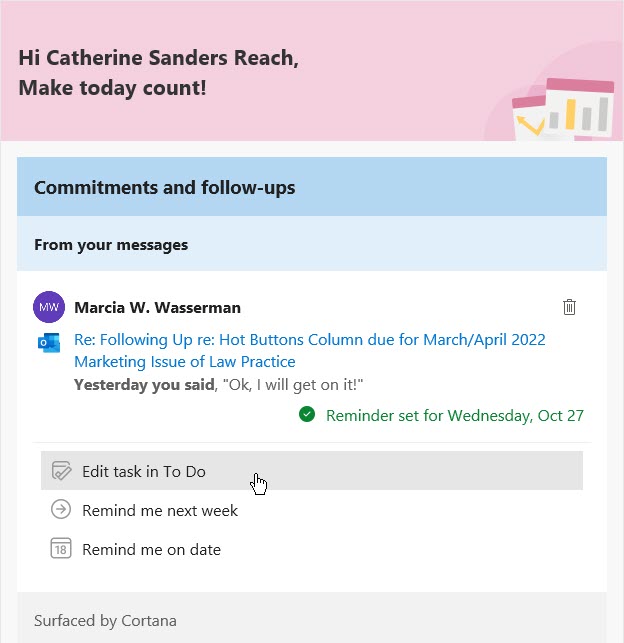Click the Surfaced by Cortana footer

(x=105, y=620)
